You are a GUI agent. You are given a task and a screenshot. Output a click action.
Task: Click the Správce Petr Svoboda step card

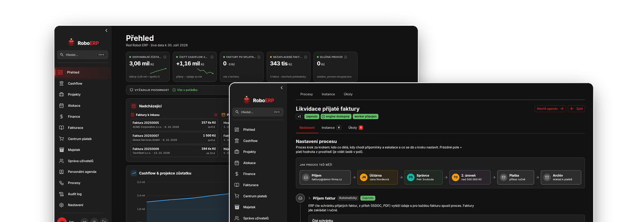pos(424,177)
